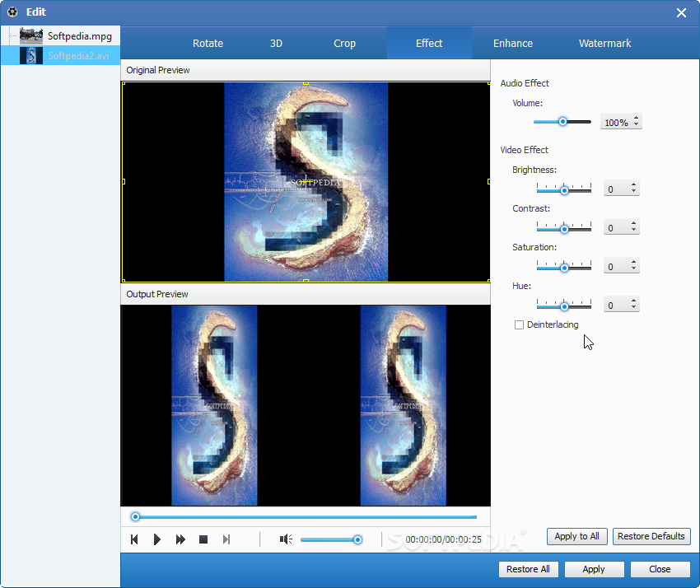The image size is (700, 588).
Task: Select the Softpedia.mpg thumbnail in the file list
Action: (x=31, y=35)
